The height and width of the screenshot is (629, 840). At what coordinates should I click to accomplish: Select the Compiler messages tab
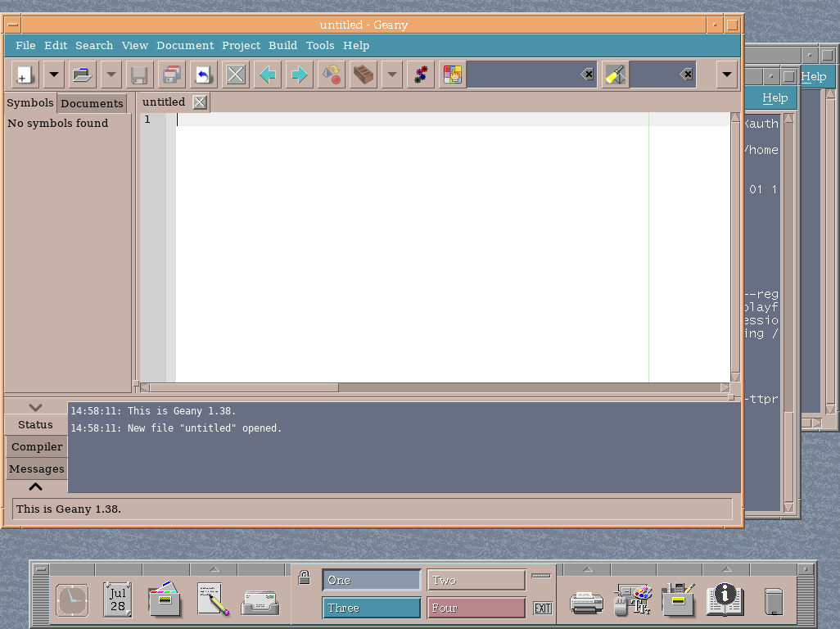(x=36, y=446)
